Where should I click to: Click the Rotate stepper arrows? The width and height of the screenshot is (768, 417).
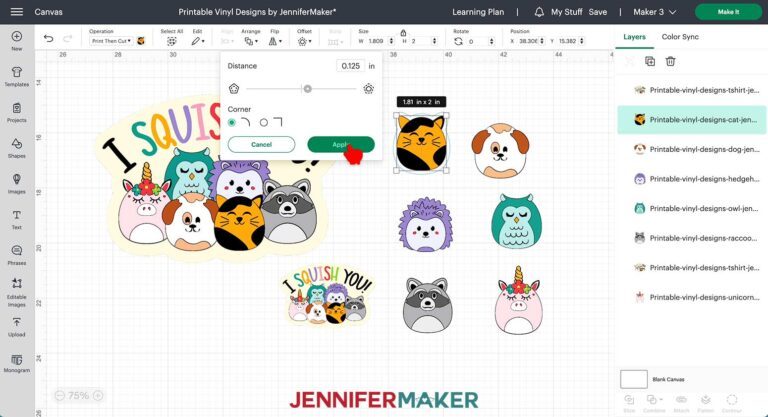click(492, 41)
